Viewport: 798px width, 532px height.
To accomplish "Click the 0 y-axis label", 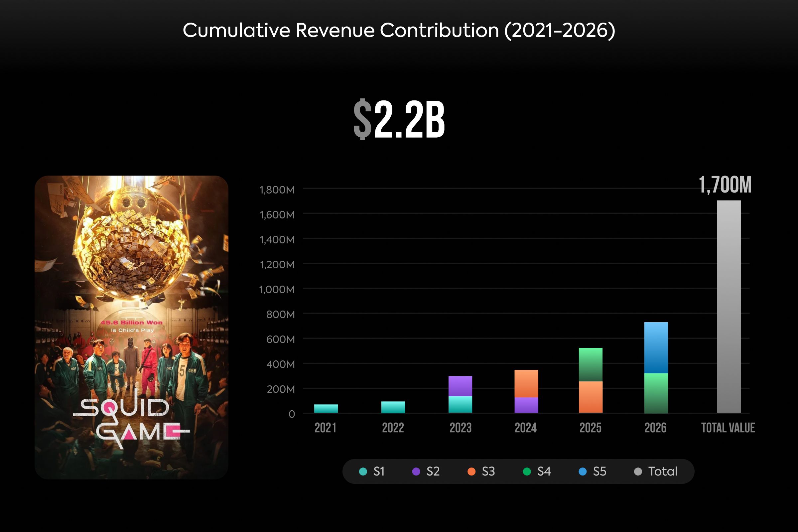I will 292,414.
